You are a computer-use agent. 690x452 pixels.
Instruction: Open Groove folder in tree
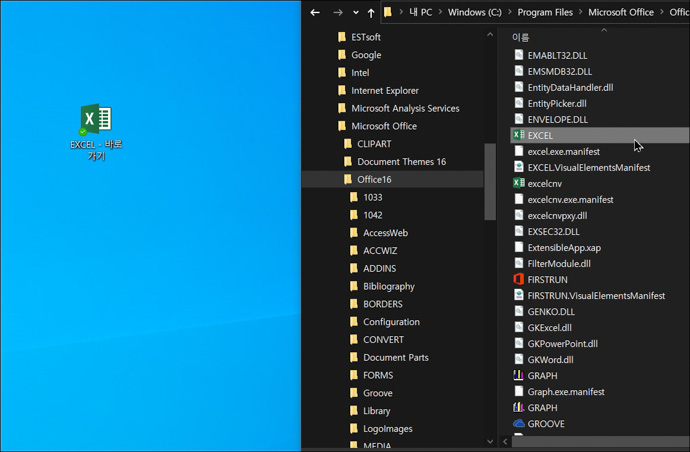378,393
